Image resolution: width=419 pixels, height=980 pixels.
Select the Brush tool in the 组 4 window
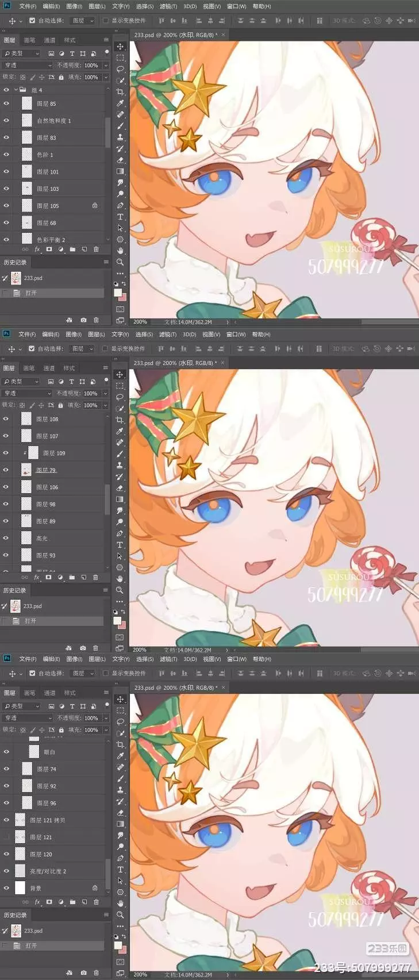[120, 126]
